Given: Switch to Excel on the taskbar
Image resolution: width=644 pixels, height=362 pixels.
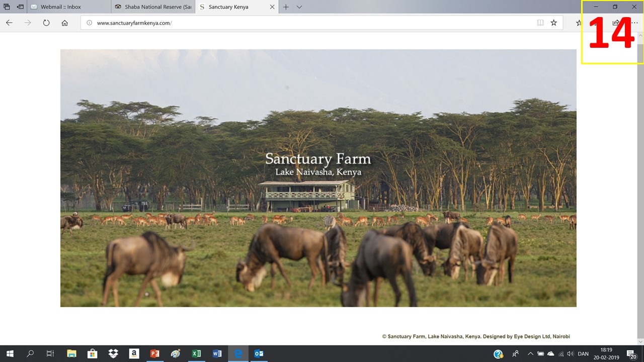Looking at the screenshot, I should tap(196, 354).
